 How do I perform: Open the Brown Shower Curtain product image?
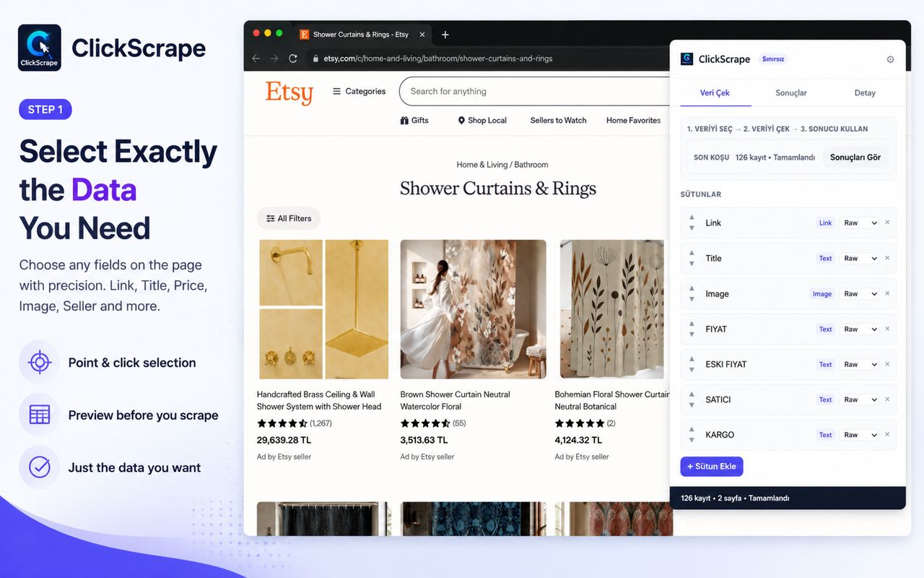click(x=474, y=309)
